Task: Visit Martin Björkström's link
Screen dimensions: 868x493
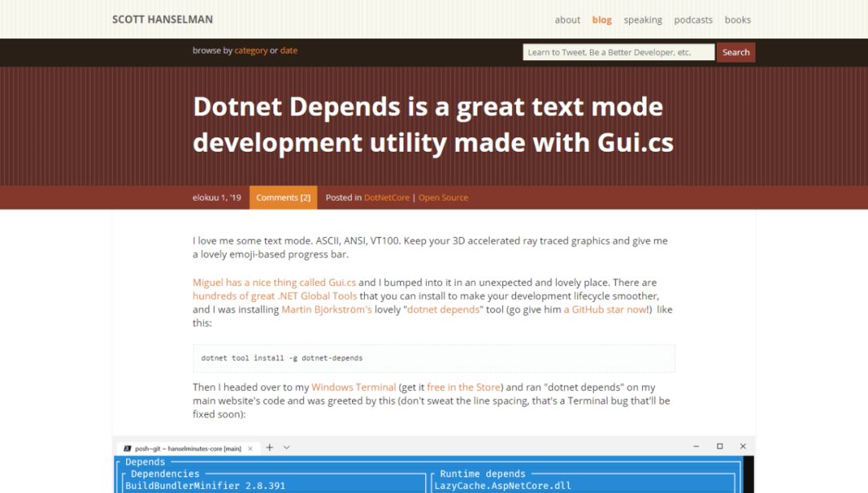Action: coord(326,309)
